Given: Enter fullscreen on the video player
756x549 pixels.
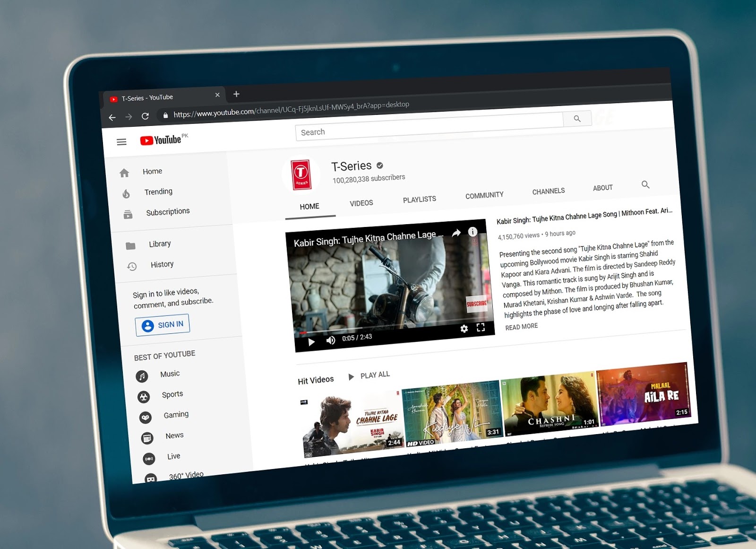Looking at the screenshot, I should (481, 327).
